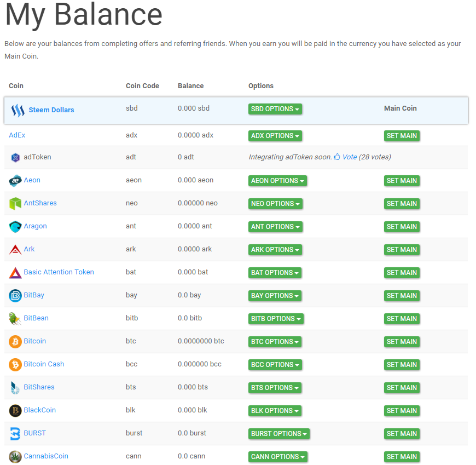
Task: Open the Ark coin link
Action: coord(29,249)
